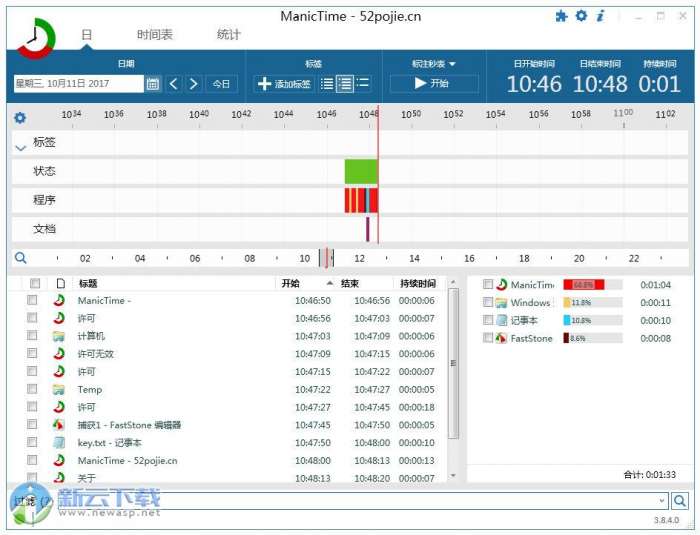Screen dimensions: 700x535
Task: Click the activity list vertical scrollbar thumb
Action: pyautogui.click(x=453, y=363)
